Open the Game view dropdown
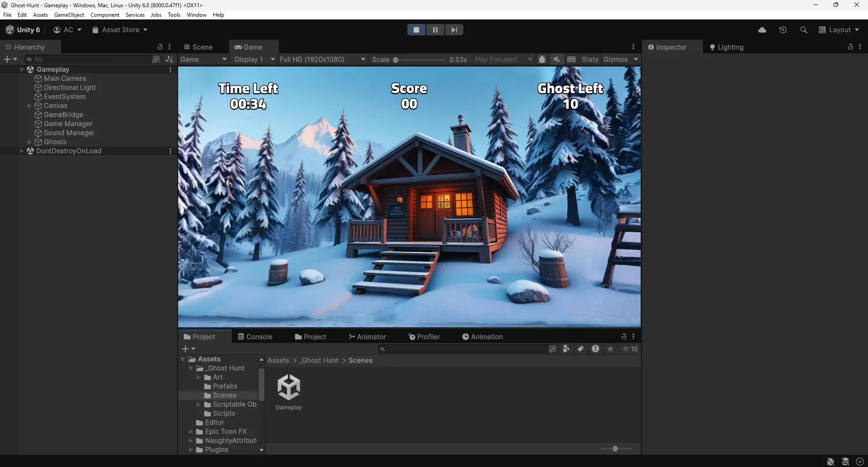The height and width of the screenshot is (467, 868). coord(203,59)
